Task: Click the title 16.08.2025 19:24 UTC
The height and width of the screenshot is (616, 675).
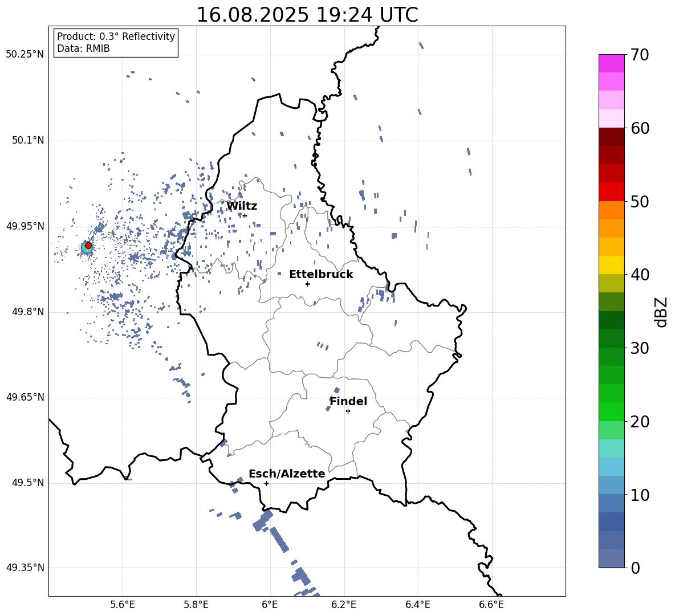Action: tap(307, 15)
